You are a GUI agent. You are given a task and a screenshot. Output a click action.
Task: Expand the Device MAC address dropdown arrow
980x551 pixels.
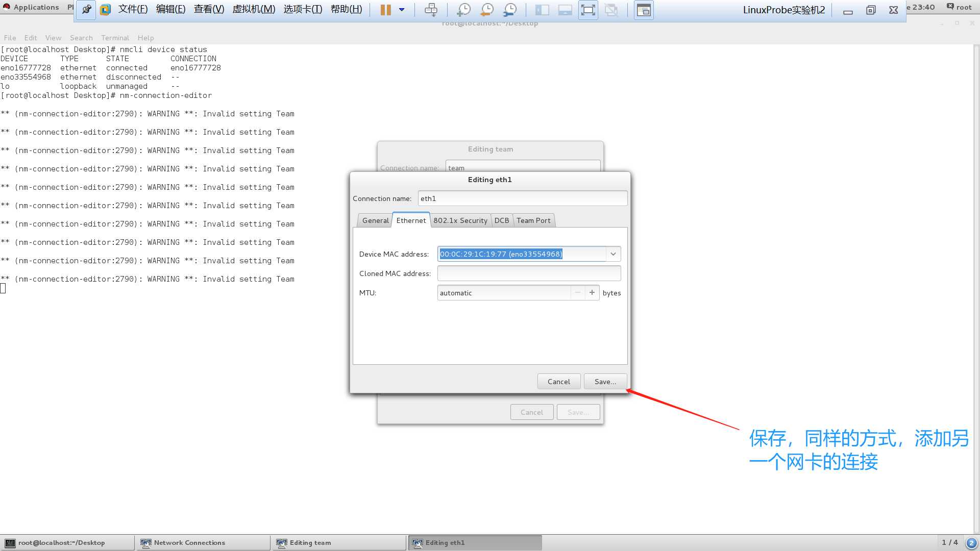point(613,254)
